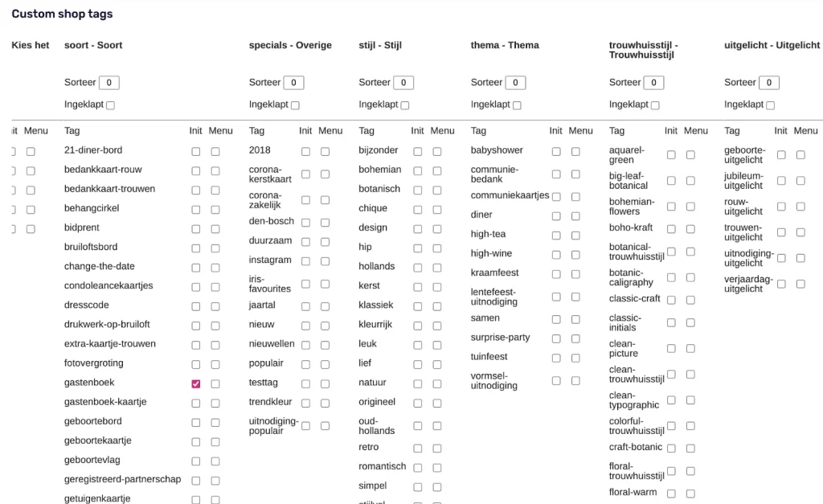Toggle Menu checkbox for communie-bedank
The image size is (823, 504).
pyautogui.click(x=574, y=175)
